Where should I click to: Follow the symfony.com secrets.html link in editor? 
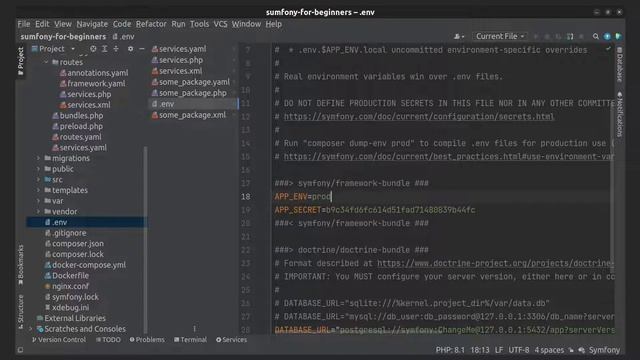point(419,116)
